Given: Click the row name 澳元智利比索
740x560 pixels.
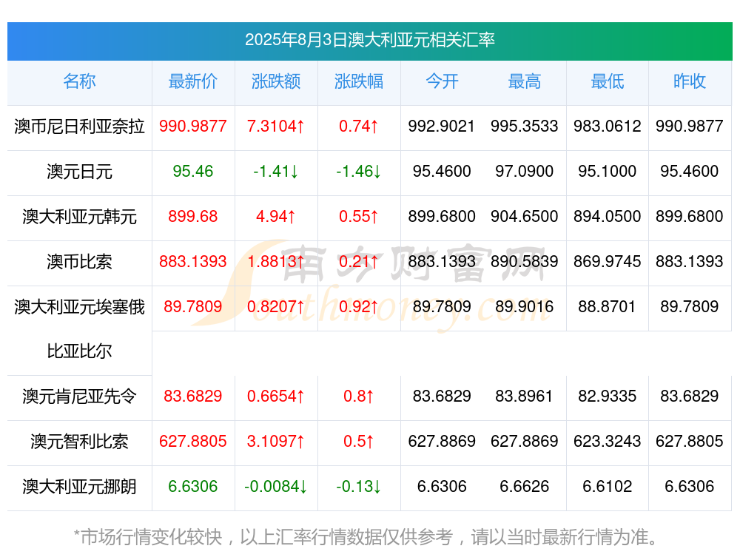Looking at the screenshot, I should pos(79,442).
